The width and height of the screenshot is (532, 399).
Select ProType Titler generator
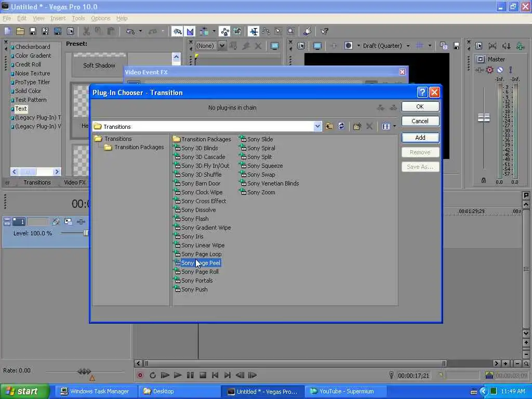click(32, 82)
